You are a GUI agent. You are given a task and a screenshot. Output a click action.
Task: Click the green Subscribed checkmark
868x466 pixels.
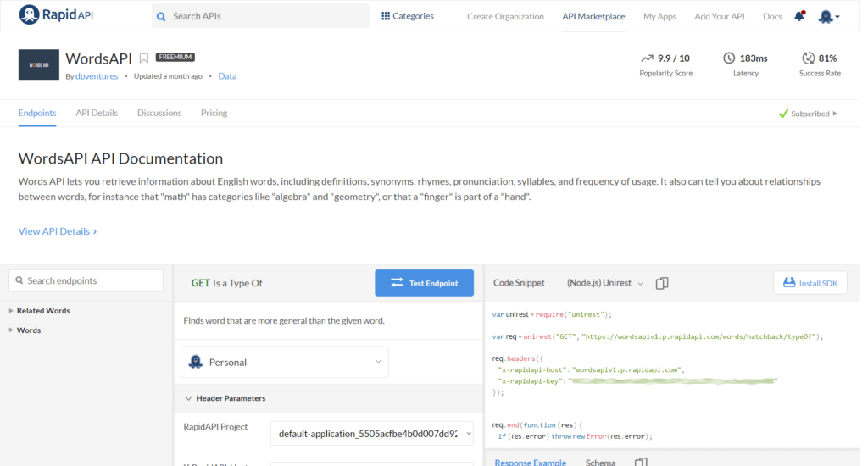[x=782, y=114]
